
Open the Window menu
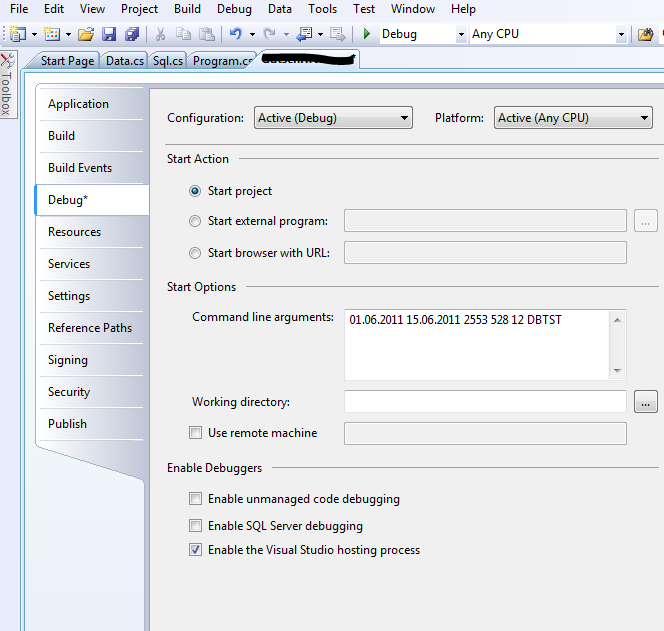click(x=413, y=9)
